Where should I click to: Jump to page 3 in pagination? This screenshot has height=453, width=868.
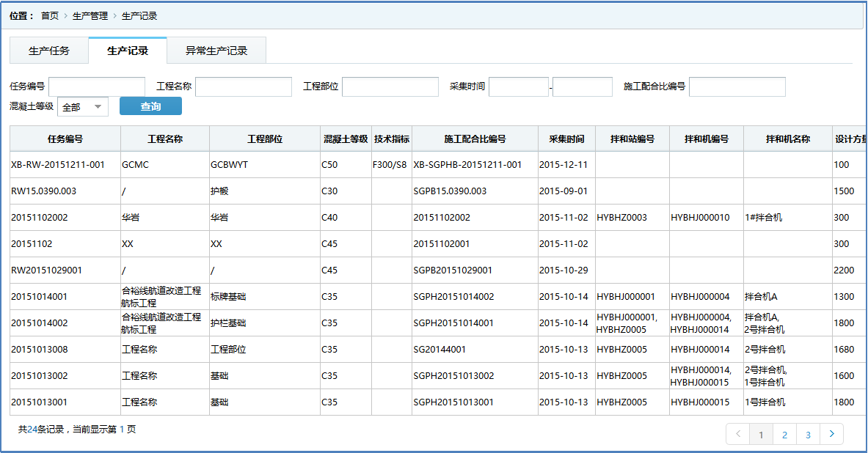tap(808, 434)
